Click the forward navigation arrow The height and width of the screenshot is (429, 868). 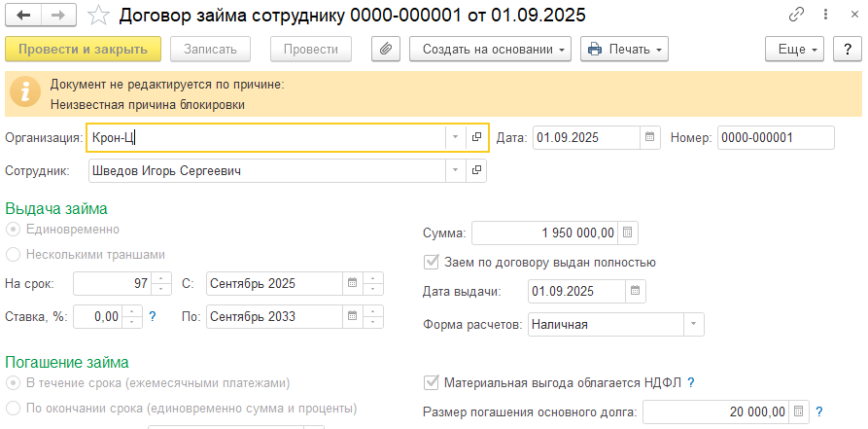click(58, 16)
